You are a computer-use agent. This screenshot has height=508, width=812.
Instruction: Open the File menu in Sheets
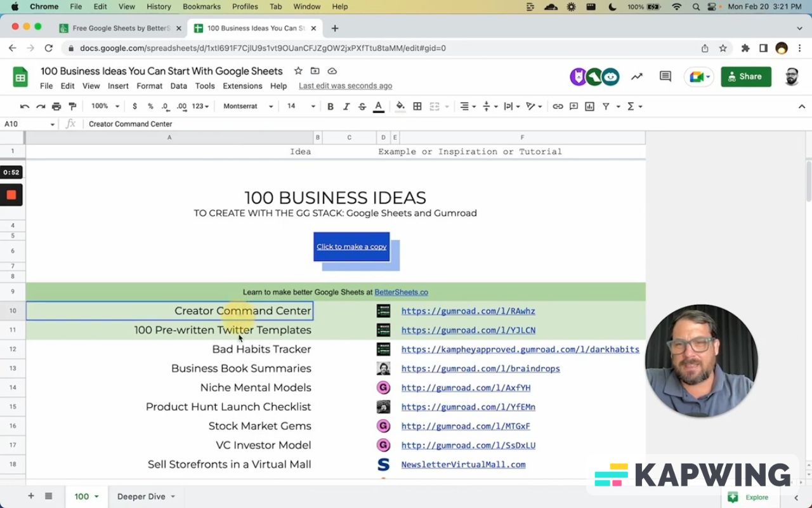[x=46, y=86]
